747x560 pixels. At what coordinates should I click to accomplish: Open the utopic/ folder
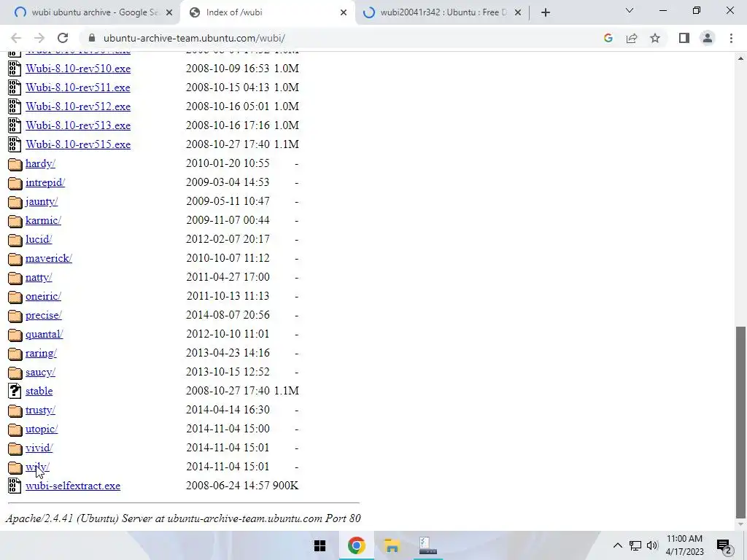point(42,429)
